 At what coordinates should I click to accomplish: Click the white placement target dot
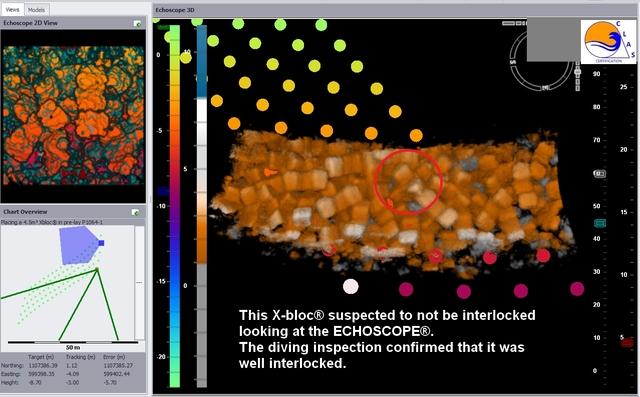coord(350,286)
